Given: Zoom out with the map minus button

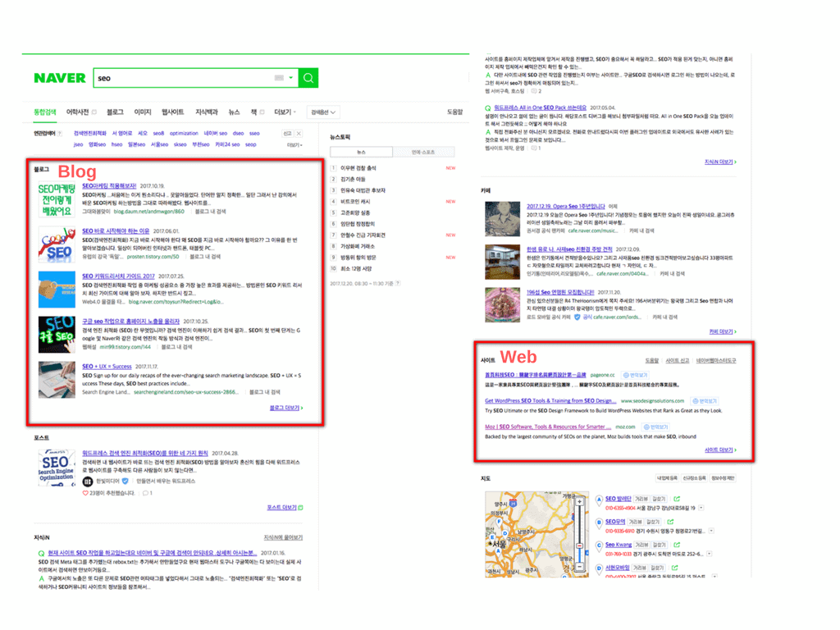Looking at the screenshot, I should coord(579,566).
